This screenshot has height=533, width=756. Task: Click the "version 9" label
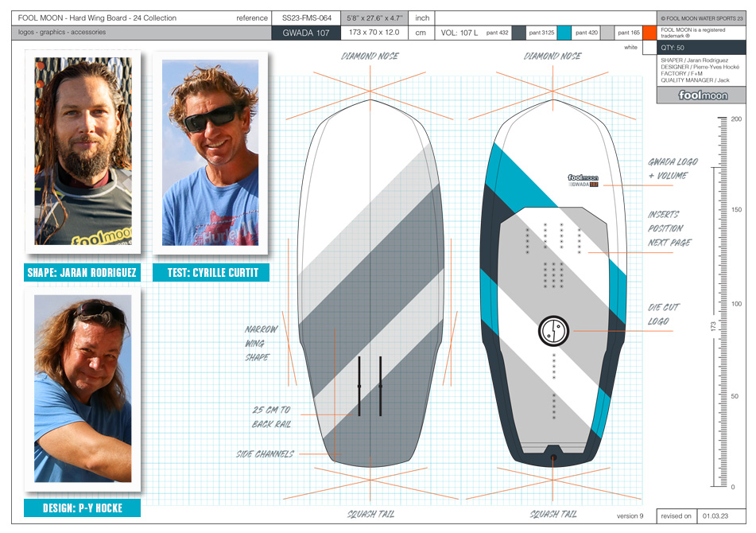630,515
